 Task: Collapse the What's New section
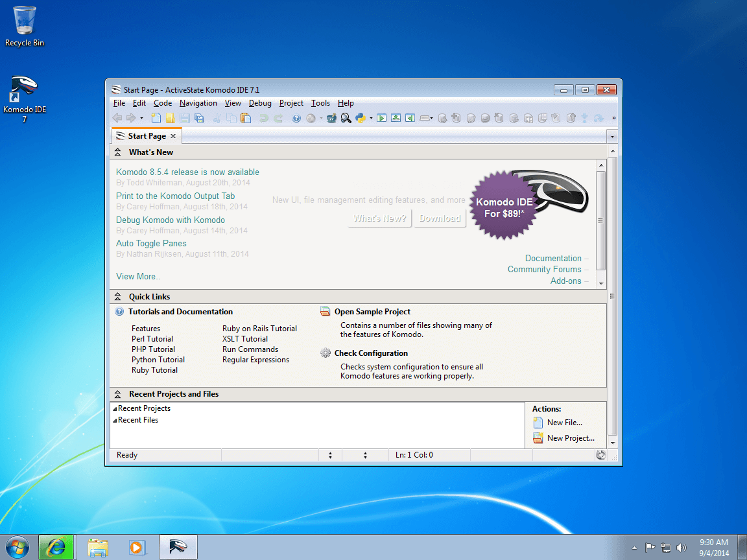[117, 152]
